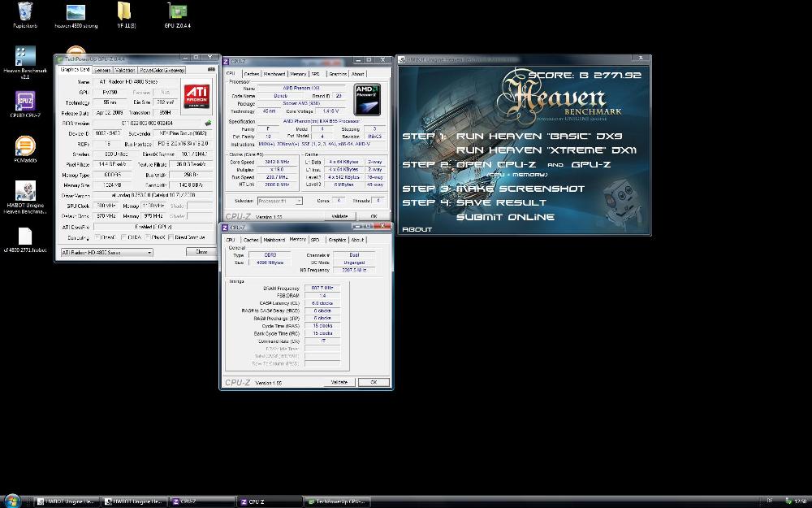Switch to Caches tab in upper CPU-Z

pyautogui.click(x=251, y=74)
